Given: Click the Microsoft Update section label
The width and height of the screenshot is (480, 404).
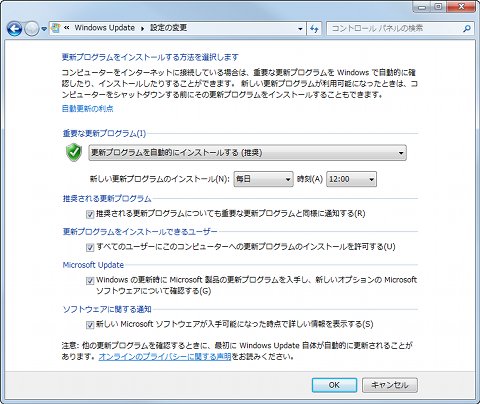Looking at the screenshot, I should (93, 265).
